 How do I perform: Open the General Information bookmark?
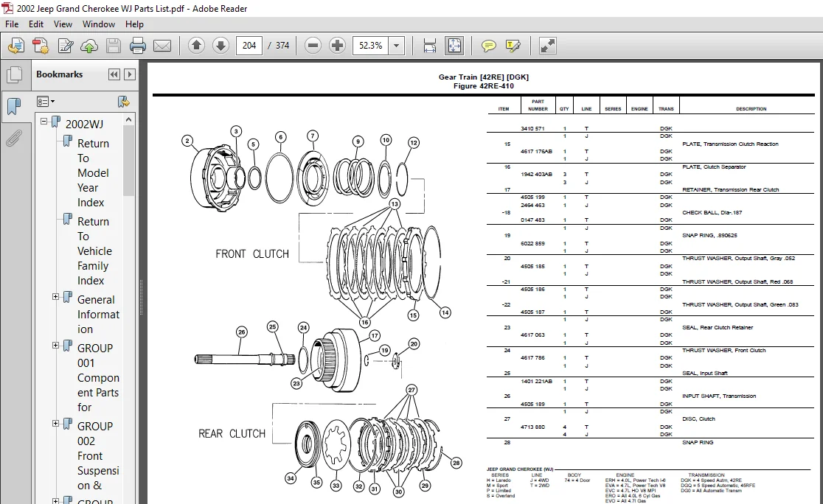[98, 315]
